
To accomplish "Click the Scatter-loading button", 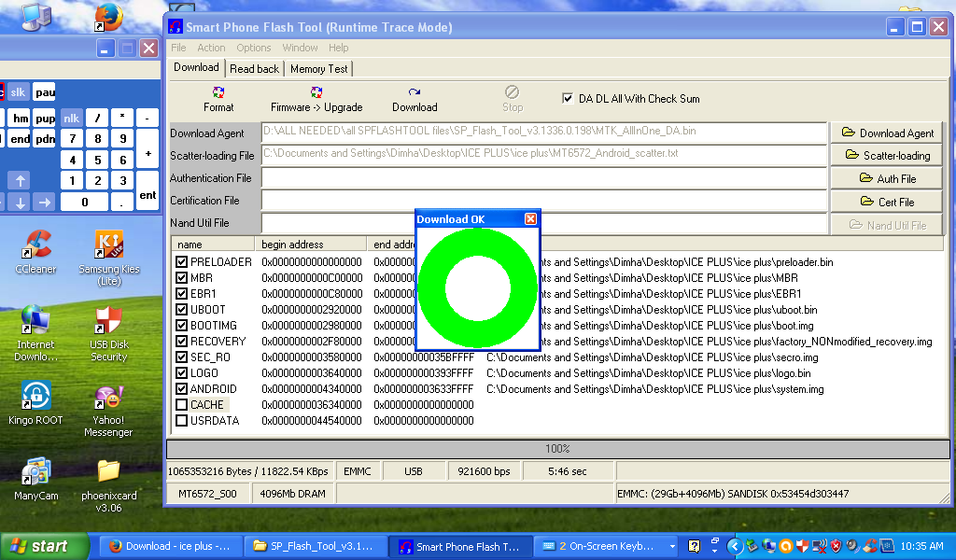I will pos(887,155).
